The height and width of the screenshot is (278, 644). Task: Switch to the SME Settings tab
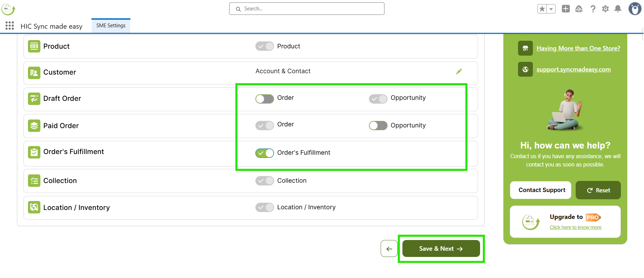coord(111,26)
